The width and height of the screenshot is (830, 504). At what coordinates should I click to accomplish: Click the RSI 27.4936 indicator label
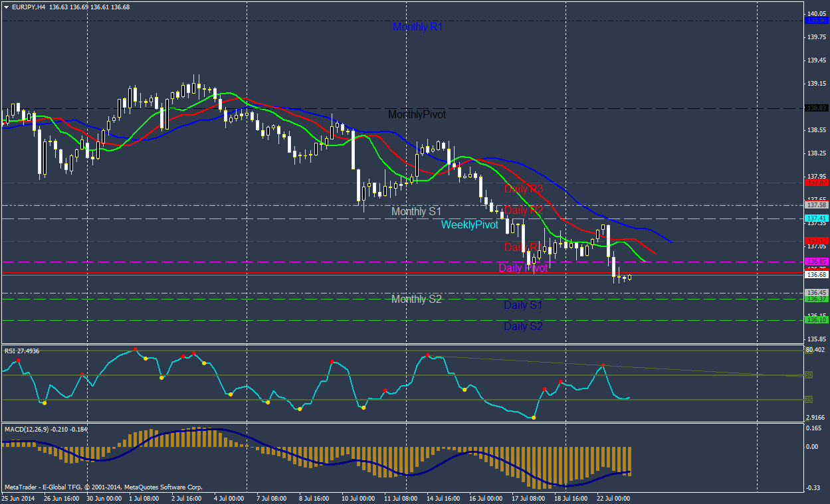click(x=21, y=351)
